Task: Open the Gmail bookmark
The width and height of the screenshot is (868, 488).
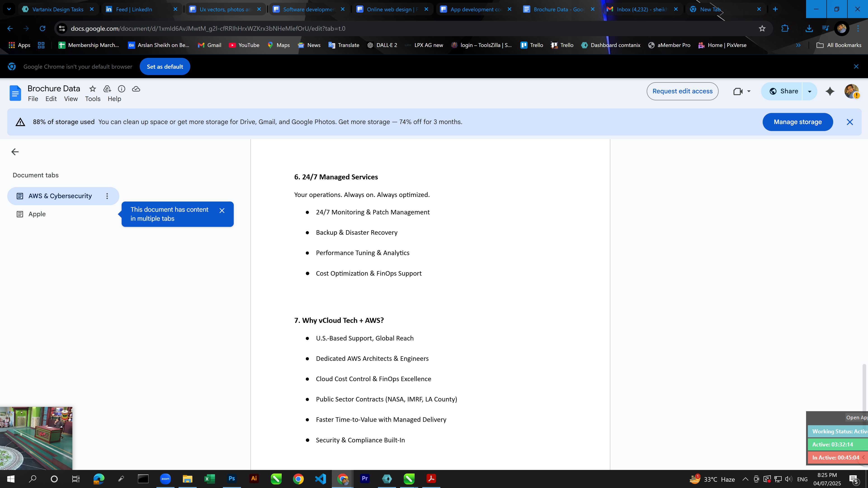Action: (209, 45)
